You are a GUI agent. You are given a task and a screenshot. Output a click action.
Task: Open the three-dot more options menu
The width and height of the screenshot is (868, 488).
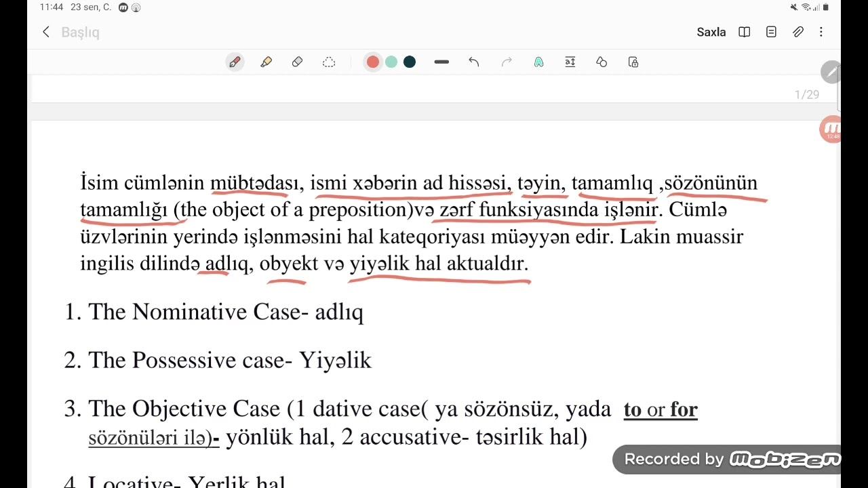821,32
